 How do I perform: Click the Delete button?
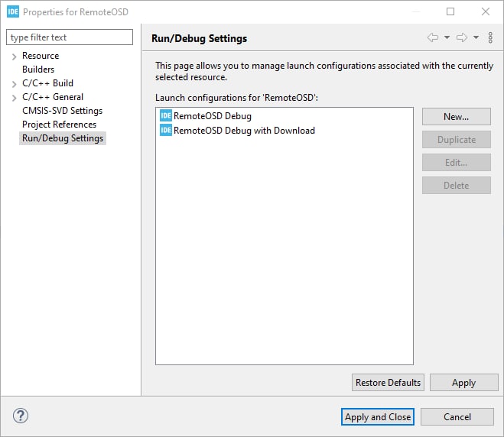pyautogui.click(x=456, y=186)
